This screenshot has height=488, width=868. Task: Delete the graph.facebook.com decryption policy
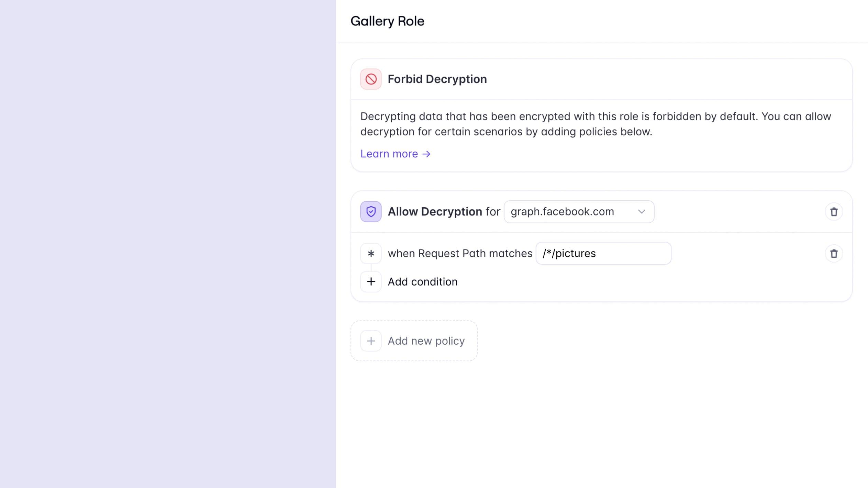(834, 212)
